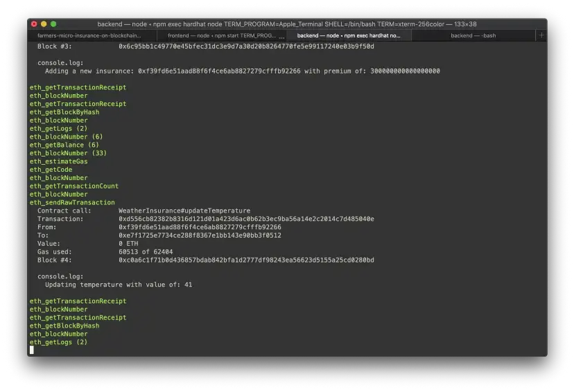Minimize the terminal with yellow button
Viewport: 574px width, 392px height.
pos(44,24)
